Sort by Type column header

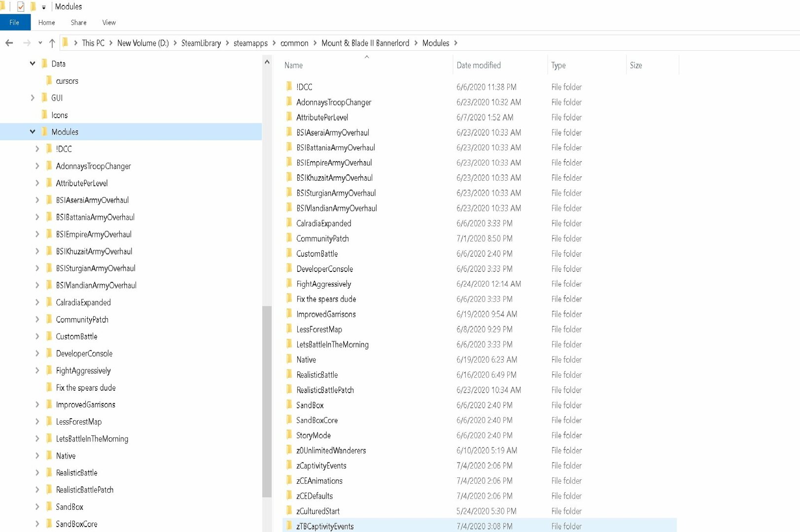pos(558,65)
